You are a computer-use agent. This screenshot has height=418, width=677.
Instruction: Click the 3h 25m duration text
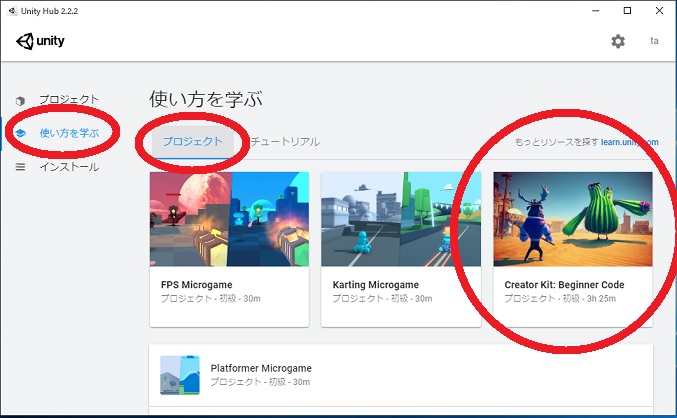click(x=601, y=298)
